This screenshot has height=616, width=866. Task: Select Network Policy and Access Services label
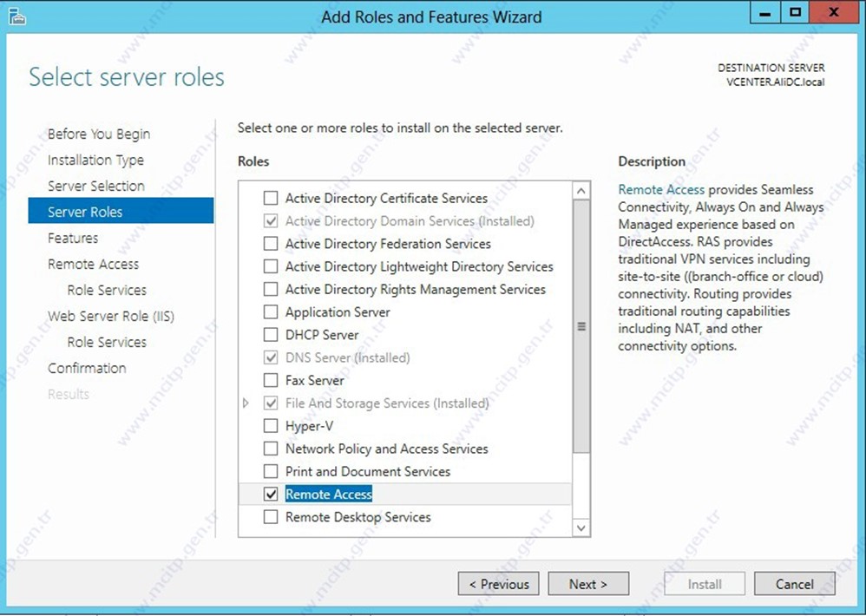pyautogui.click(x=387, y=449)
